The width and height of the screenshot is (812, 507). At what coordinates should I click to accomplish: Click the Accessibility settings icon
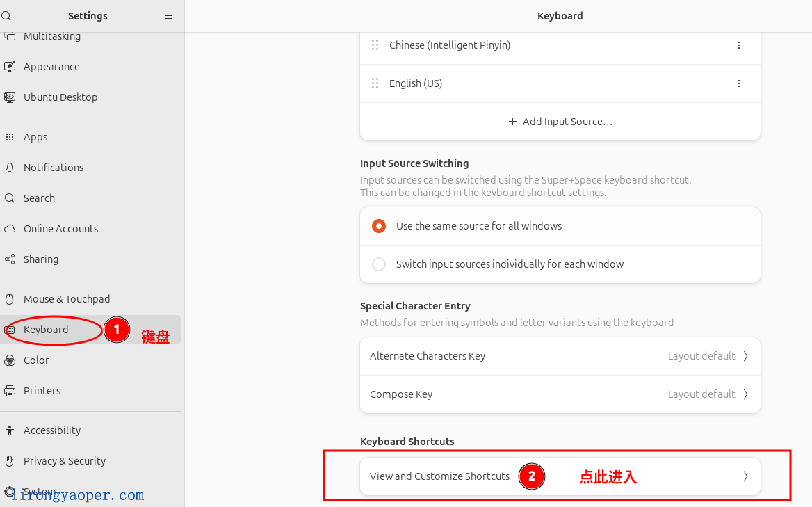(10, 430)
